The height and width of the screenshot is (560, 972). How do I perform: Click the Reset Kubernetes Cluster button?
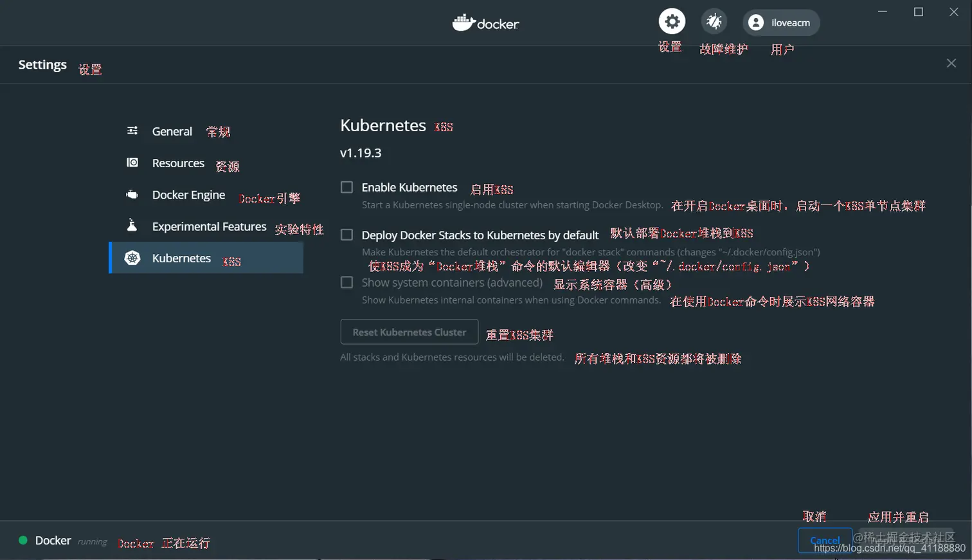[410, 332]
